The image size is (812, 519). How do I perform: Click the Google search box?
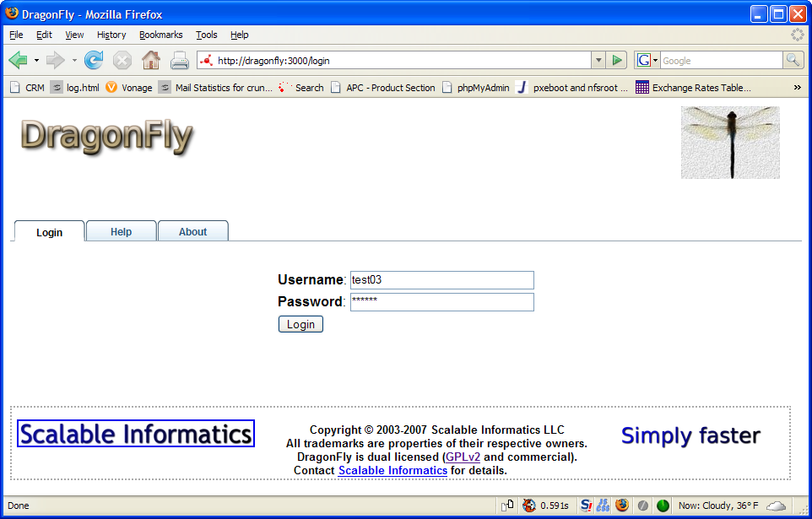tap(721, 61)
